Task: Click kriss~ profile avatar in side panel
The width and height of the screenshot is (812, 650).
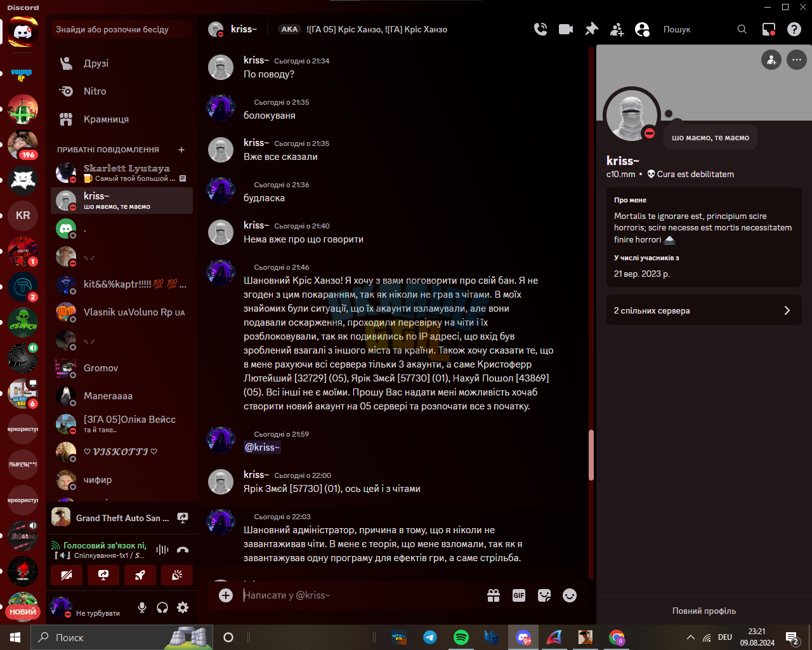Action: [x=631, y=115]
